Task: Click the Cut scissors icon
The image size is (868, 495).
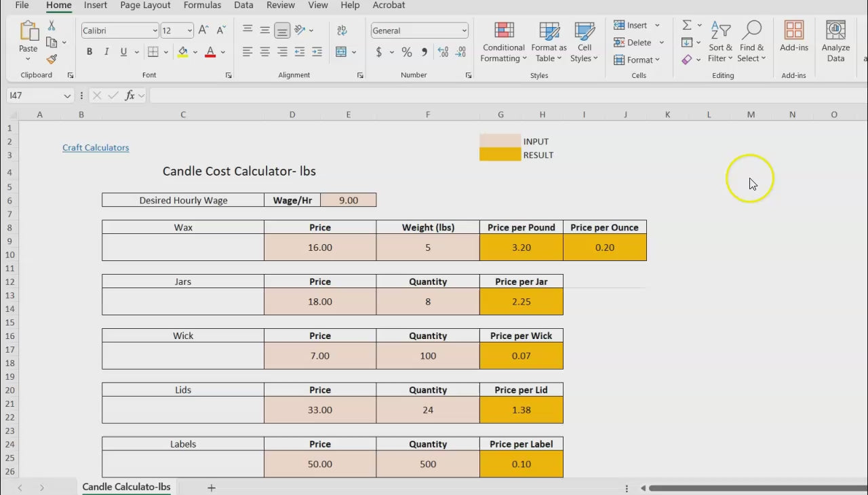Action: pos(52,26)
